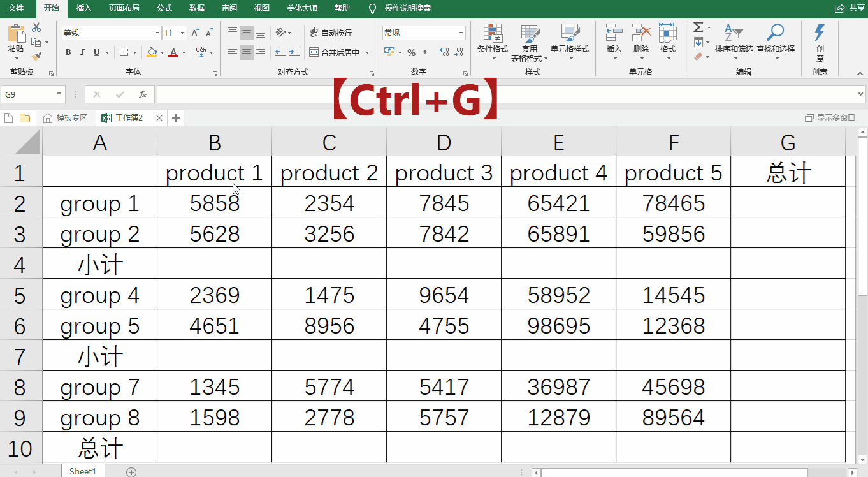Click show multiple windows (显示多窗口)

pyautogui.click(x=830, y=118)
